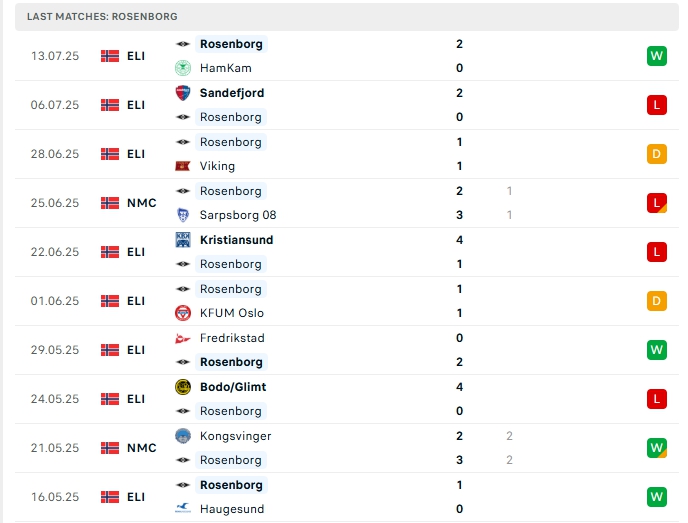Click the green W badge for 13.07.25 match
The image size is (688, 523).
[x=656, y=56]
